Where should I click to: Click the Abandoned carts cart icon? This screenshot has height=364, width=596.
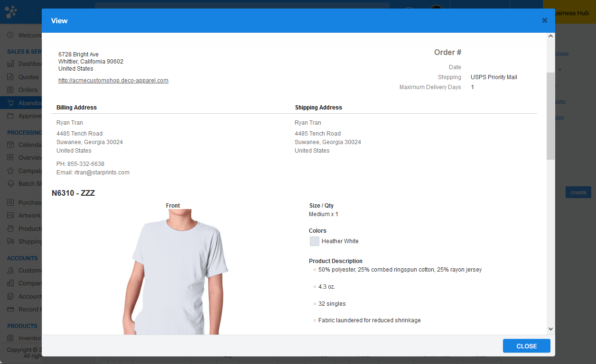point(10,103)
